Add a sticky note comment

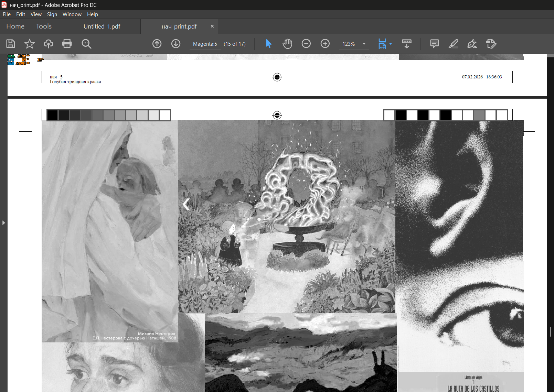tap(435, 44)
